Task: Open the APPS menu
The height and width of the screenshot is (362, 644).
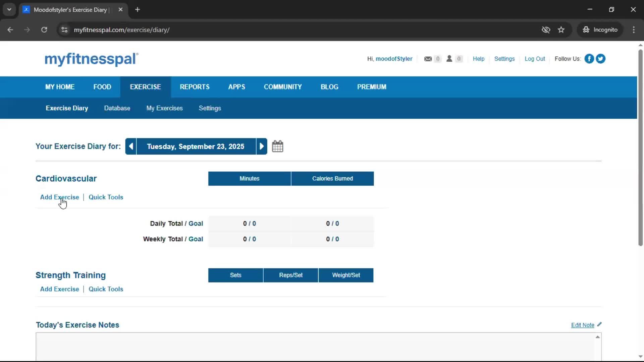Action: [237, 87]
